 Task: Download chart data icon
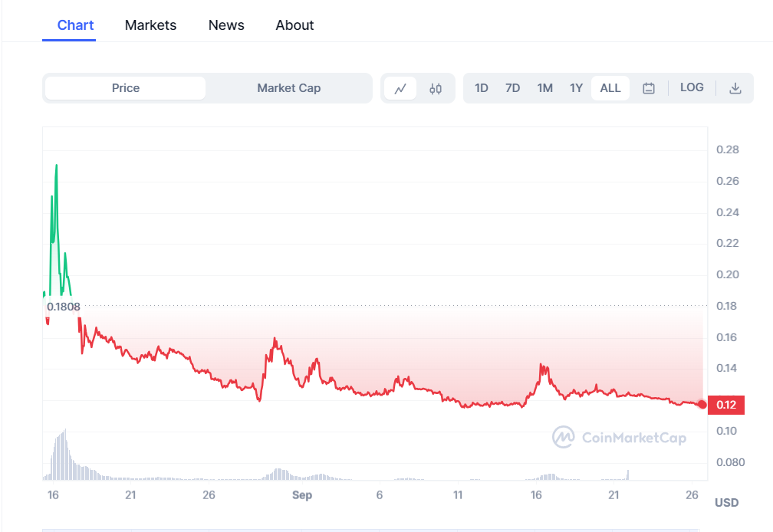[735, 88]
